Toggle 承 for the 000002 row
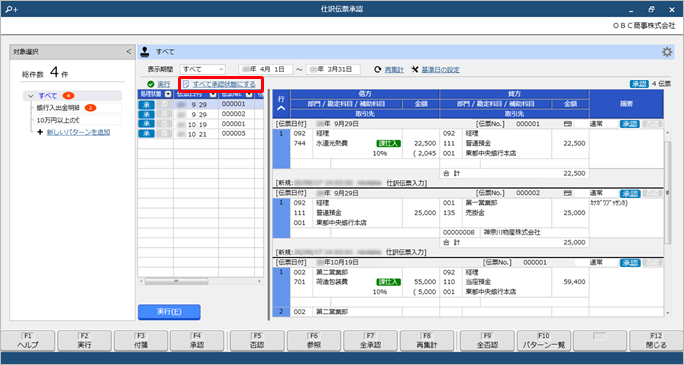The width and height of the screenshot is (684, 365). tap(147, 114)
